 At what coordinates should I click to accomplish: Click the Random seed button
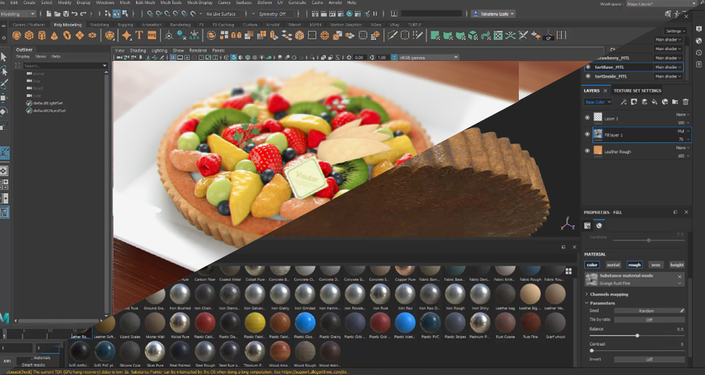[646, 311]
